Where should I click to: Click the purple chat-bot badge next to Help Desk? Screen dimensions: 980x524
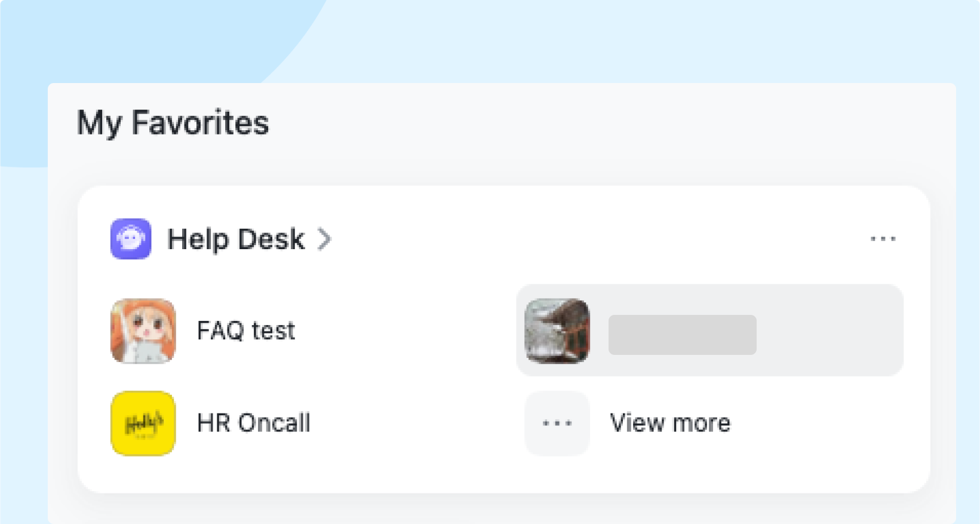[x=131, y=238]
